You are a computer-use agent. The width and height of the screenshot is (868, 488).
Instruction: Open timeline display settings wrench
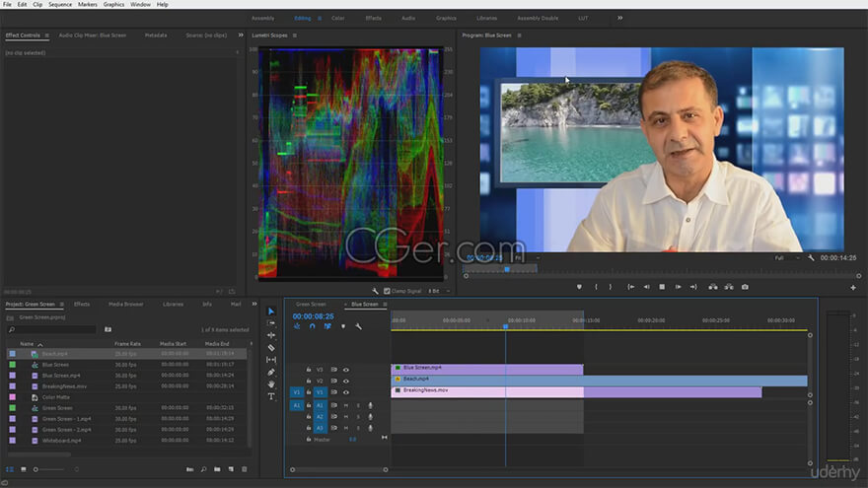pyautogui.click(x=359, y=326)
